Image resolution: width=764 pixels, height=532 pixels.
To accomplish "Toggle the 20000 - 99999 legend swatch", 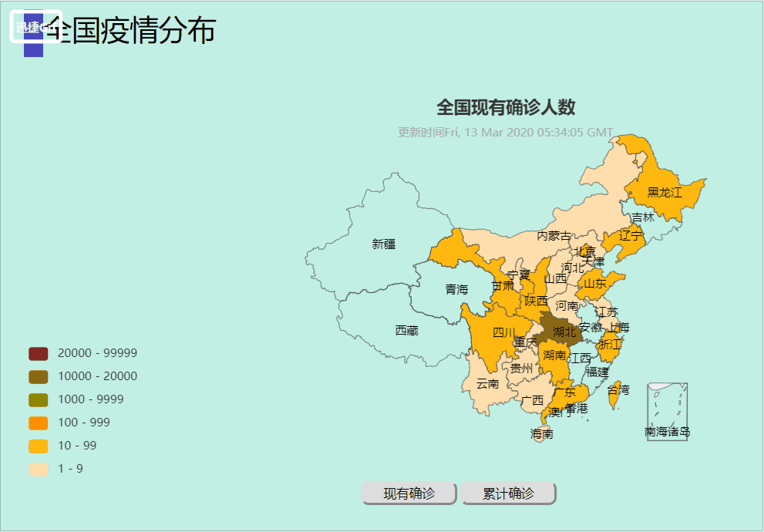I will tap(39, 353).
